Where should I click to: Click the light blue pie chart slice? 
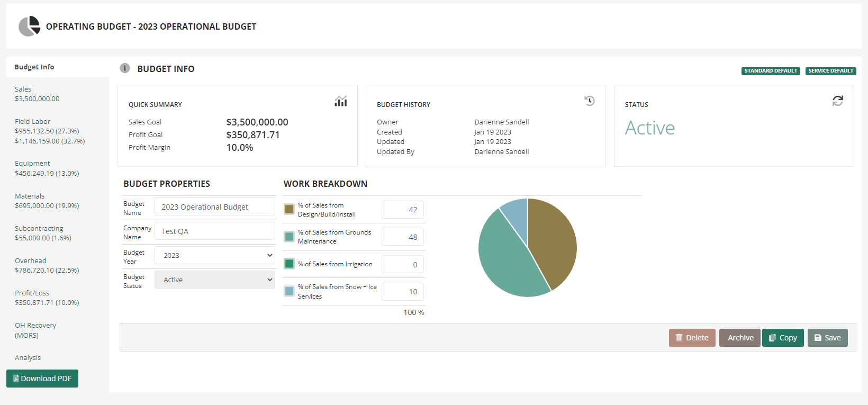518,217
